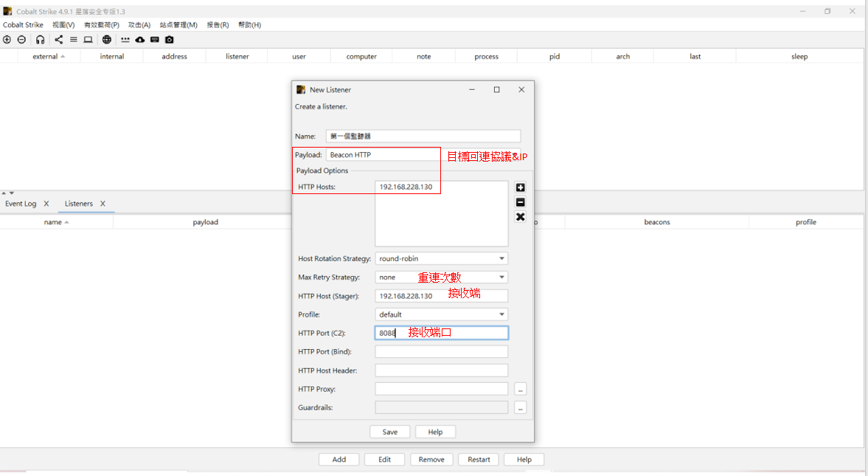The image size is (868, 476).
Task: Click Help button below listeners table
Action: pyautogui.click(x=524, y=459)
